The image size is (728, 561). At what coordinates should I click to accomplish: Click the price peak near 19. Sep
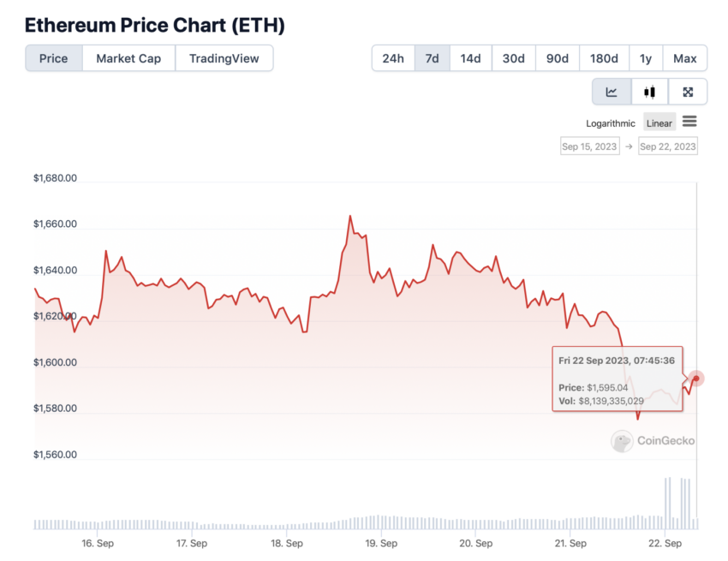tap(350, 216)
